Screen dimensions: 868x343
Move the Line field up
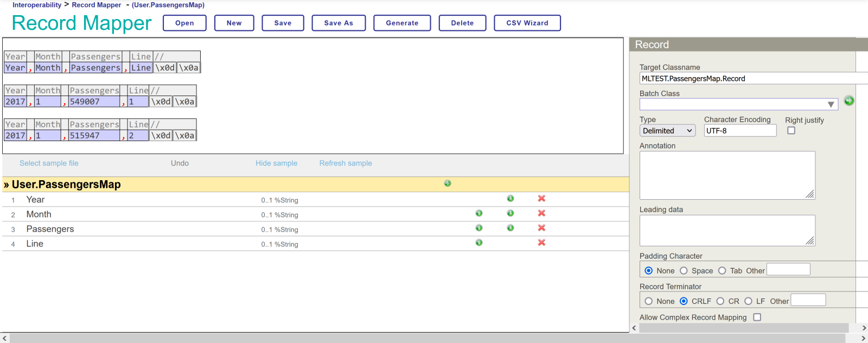click(x=479, y=243)
